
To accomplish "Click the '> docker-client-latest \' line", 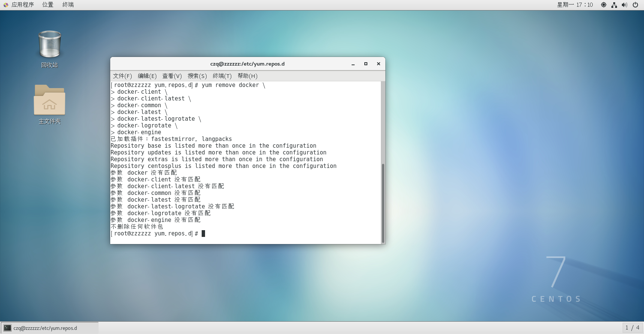I will pos(151,99).
